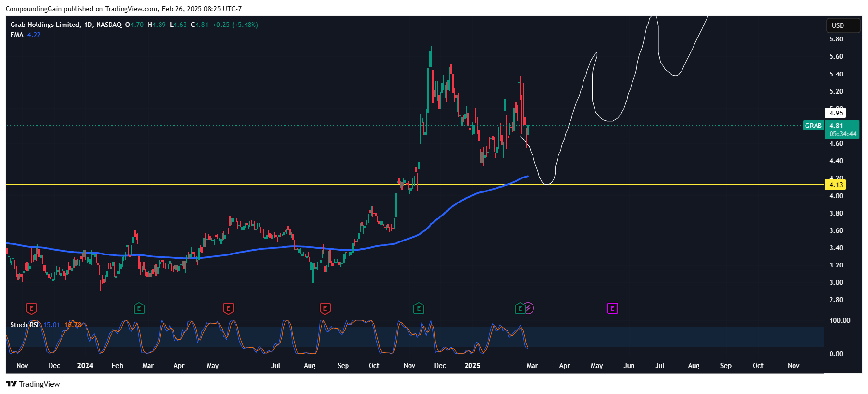Open the red earnings marker near August 2024
Screen dimensions: 868x394
pyautogui.click(x=325, y=308)
